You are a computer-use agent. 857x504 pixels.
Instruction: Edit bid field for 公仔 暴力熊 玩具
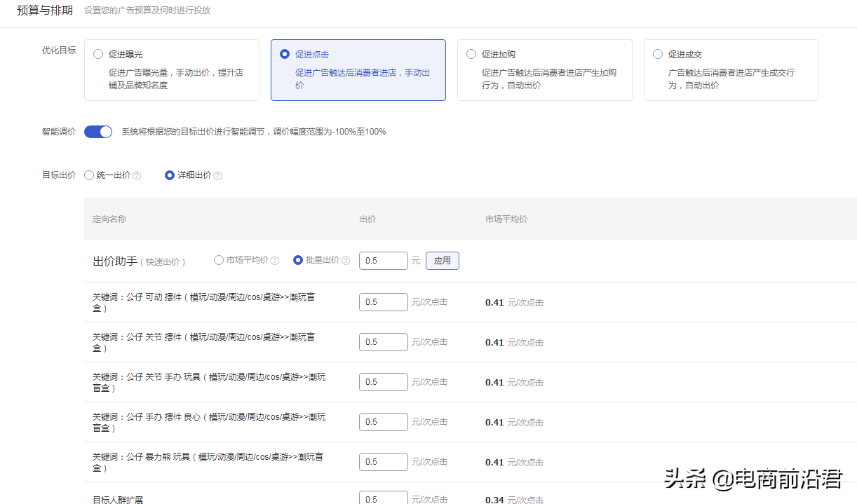(x=384, y=462)
